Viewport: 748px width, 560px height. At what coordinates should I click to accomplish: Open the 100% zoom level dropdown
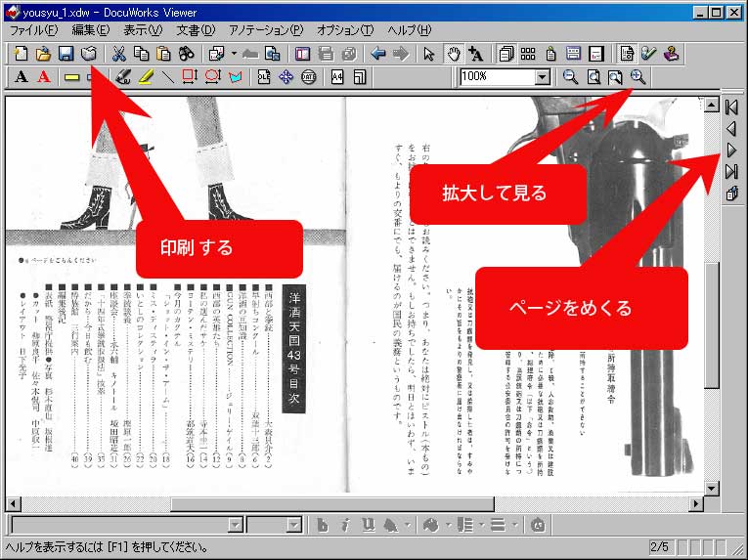click(543, 77)
